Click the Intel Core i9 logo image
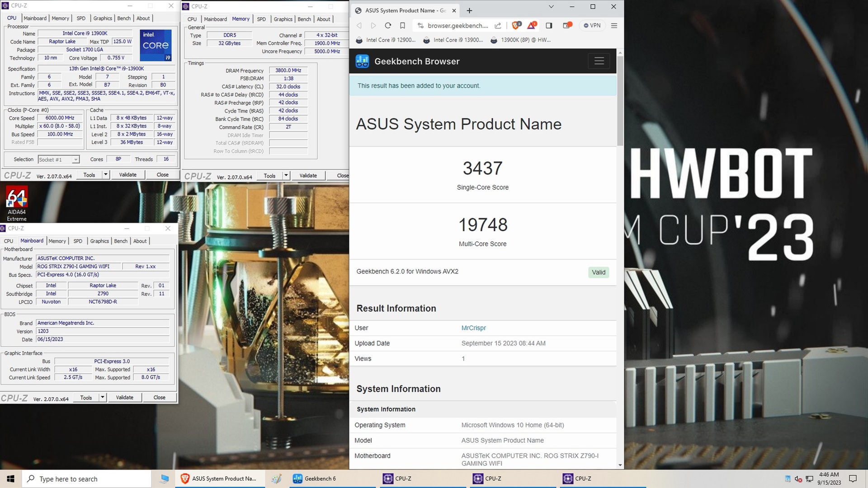This screenshot has width=868, height=488. coord(155,45)
